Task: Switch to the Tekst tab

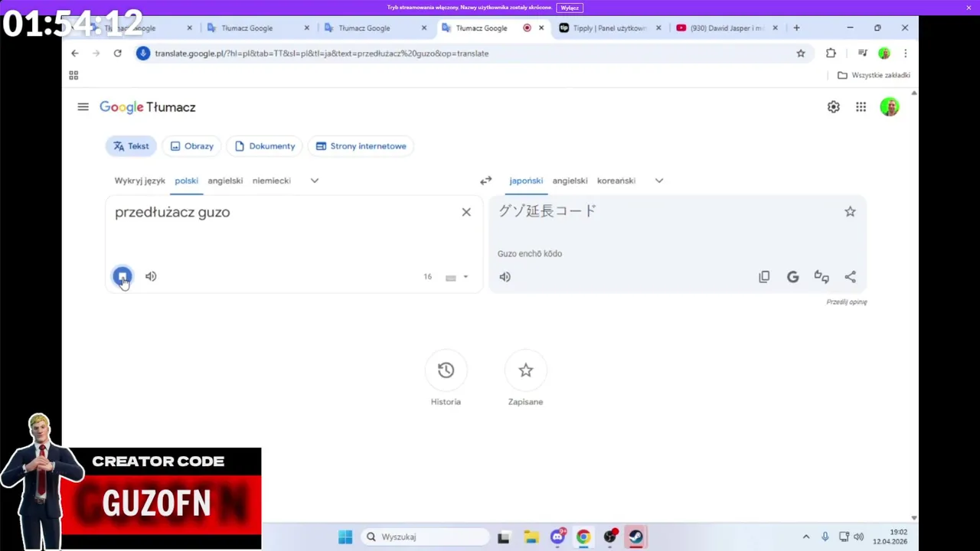Action: click(131, 146)
